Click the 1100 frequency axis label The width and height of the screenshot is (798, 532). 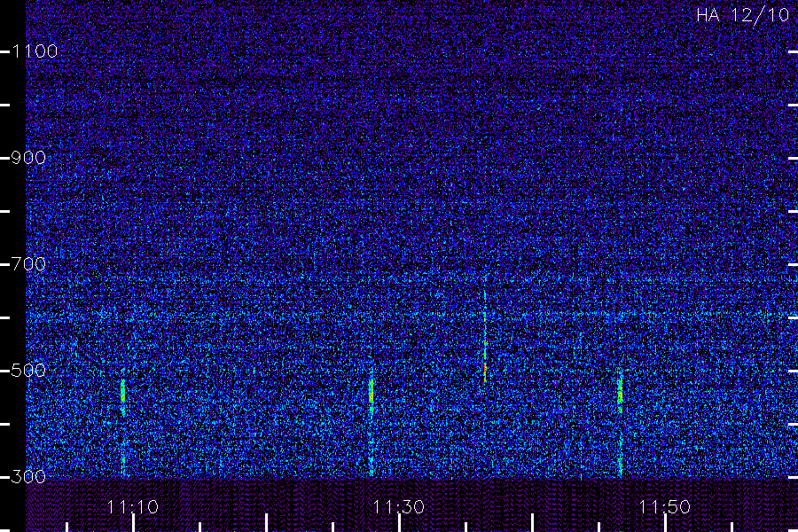35,51
